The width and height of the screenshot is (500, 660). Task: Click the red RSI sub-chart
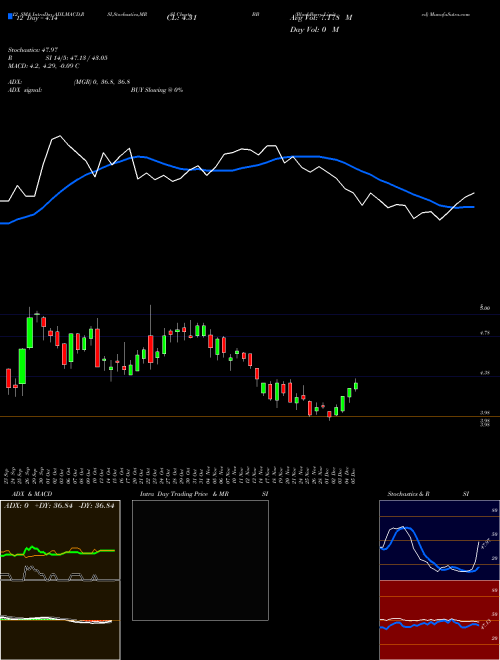[x=439, y=620]
